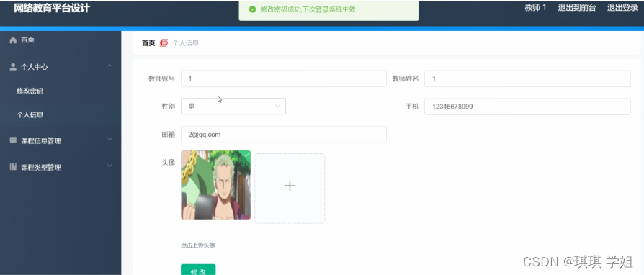Click the green success check icon in notification
This screenshot has height=275, width=644.
(x=253, y=9)
